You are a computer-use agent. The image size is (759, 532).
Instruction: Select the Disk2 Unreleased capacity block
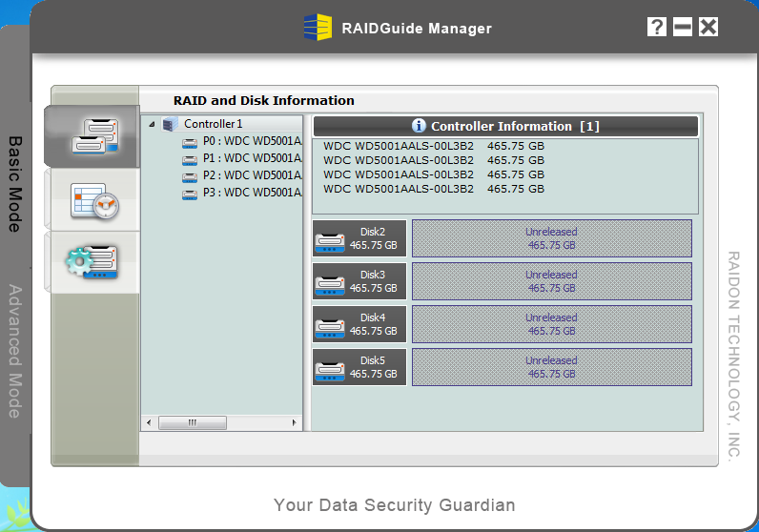tap(551, 238)
